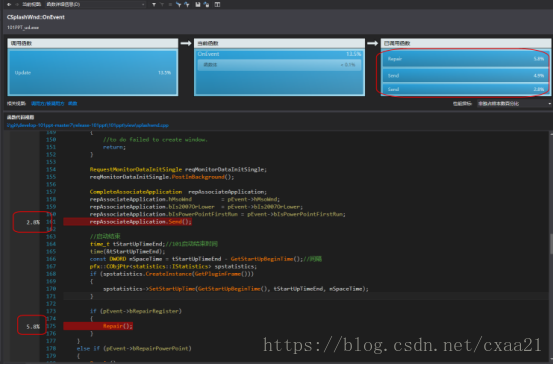Click the 'if (pEvent->bRepairRegister)' line
Viewport: 554px width, 365px height.
[136, 311]
